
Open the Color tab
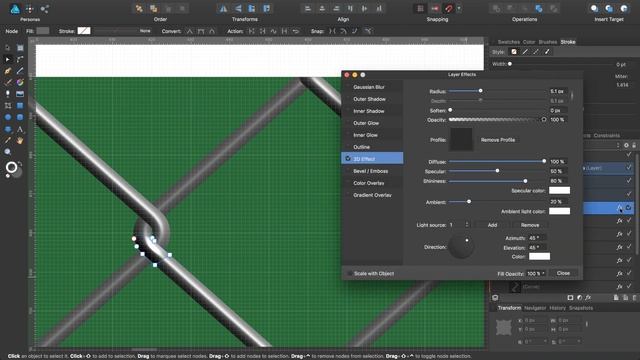[x=529, y=42]
